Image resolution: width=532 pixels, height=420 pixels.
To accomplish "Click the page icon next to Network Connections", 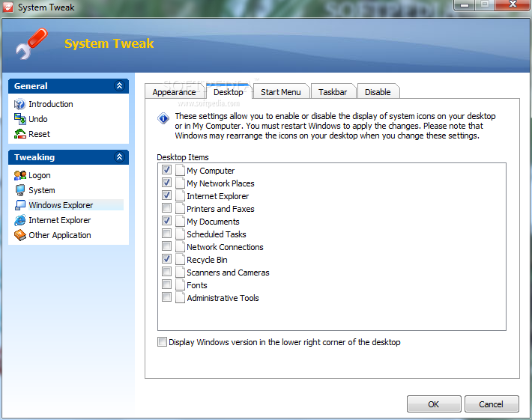I will point(180,247).
